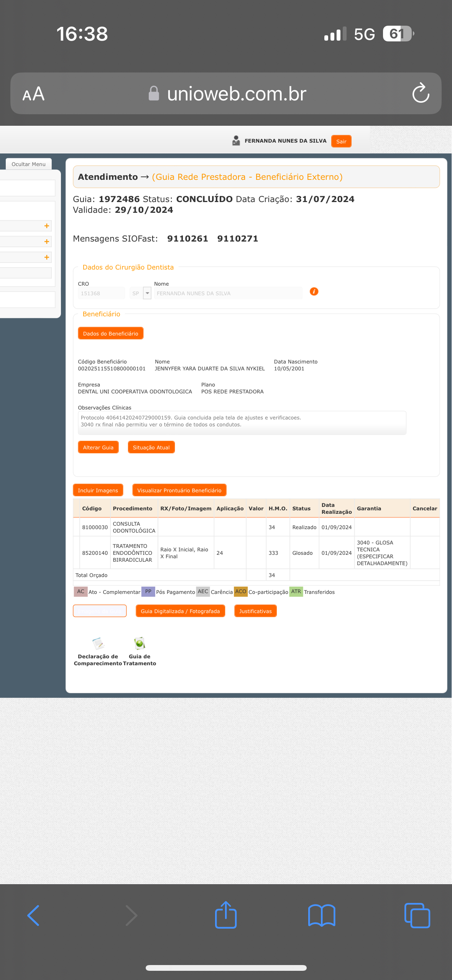Click the birth date 10/05/2001

tap(289, 368)
